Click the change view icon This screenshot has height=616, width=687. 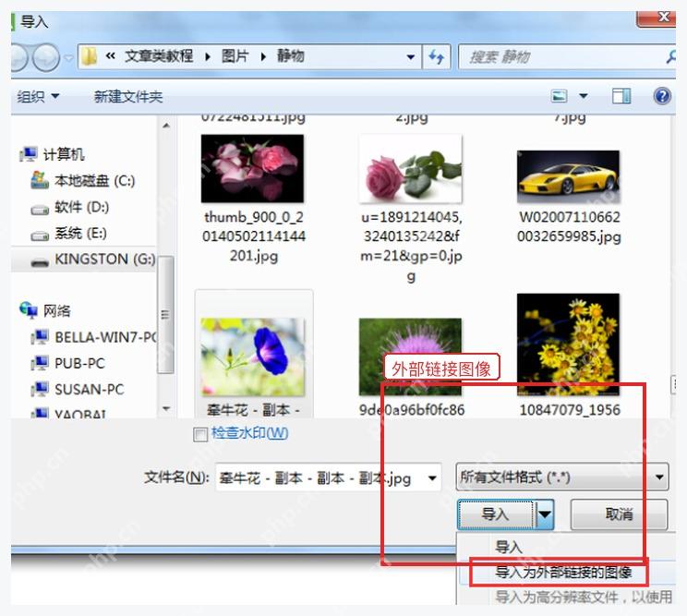(559, 95)
